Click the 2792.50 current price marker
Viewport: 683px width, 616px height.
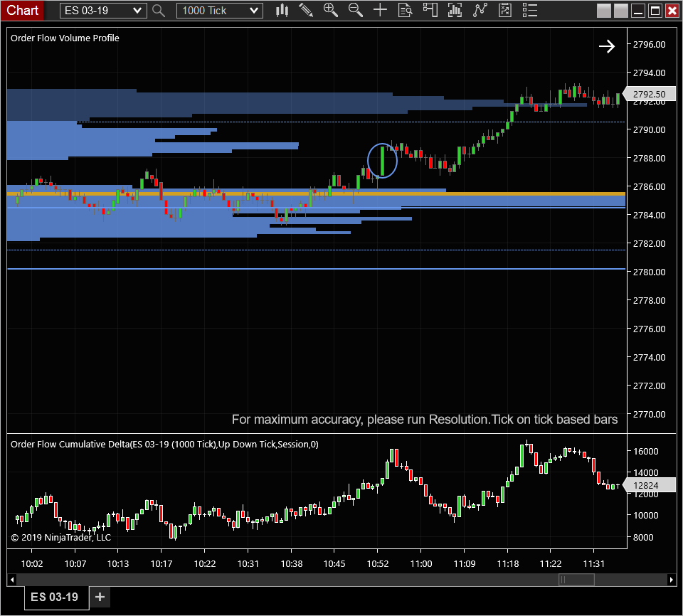(x=649, y=94)
